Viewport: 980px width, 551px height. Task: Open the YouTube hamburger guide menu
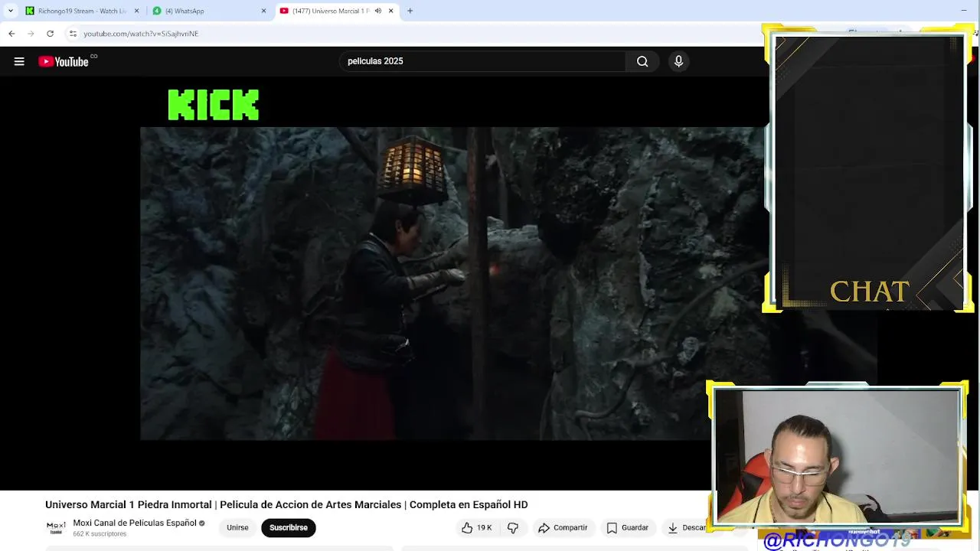tap(19, 61)
